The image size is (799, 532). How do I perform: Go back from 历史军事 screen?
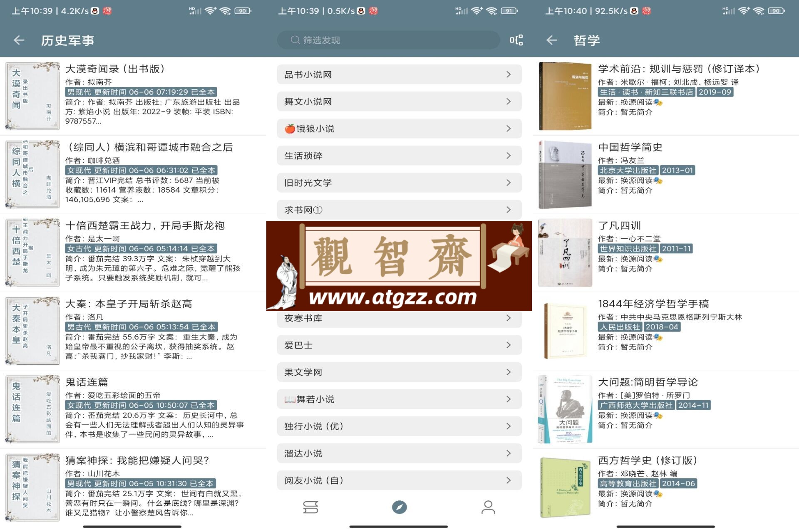tap(19, 40)
